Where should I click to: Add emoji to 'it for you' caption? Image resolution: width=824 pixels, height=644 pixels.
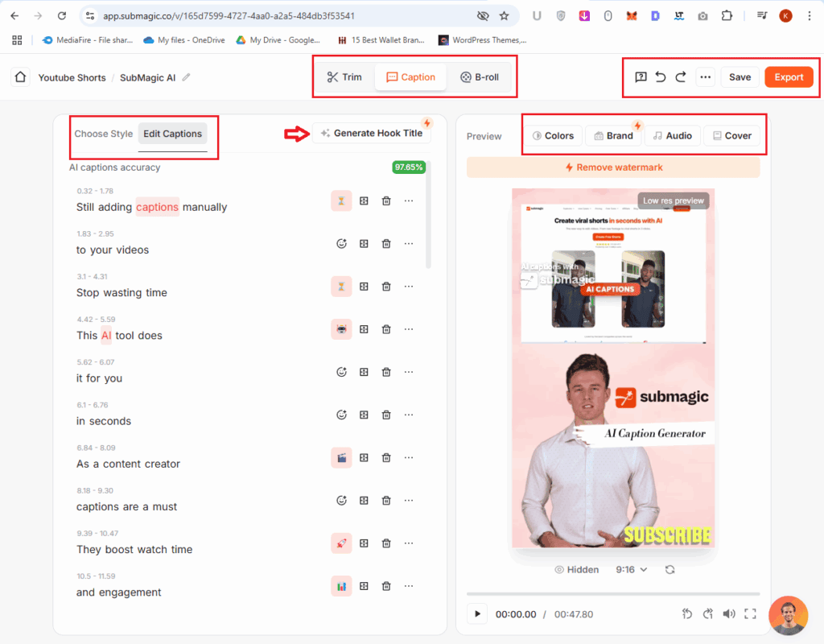[341, 372]
